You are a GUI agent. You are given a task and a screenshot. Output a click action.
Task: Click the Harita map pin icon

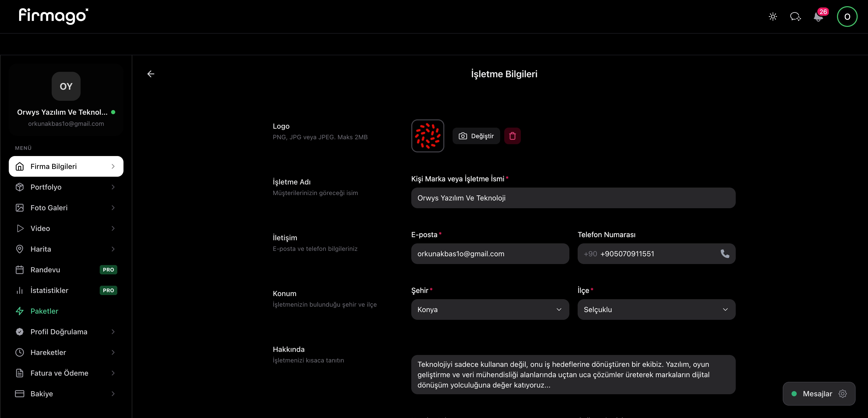(x=20, y=249)
